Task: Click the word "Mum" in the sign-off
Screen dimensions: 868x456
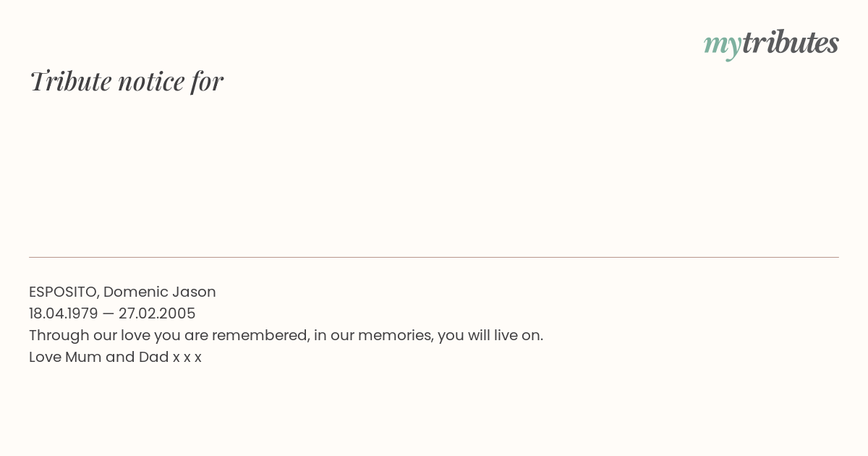Action: [x=83, y=357]
